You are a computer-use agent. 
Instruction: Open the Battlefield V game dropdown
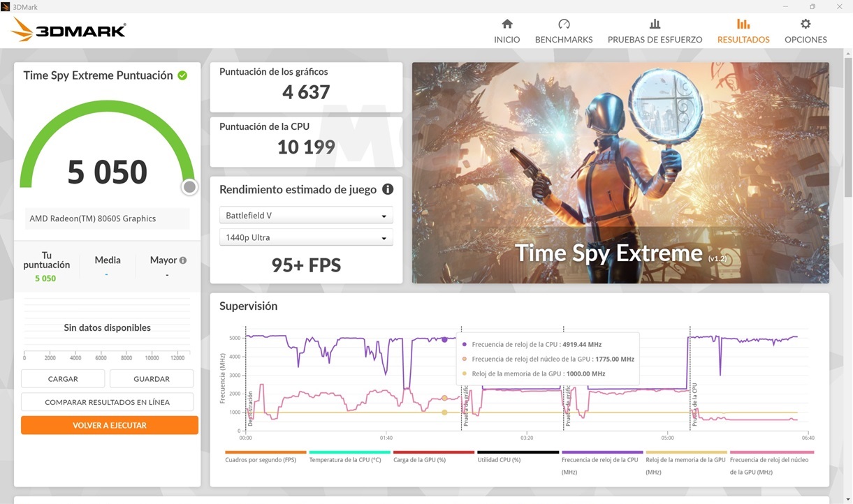point(306,215)
